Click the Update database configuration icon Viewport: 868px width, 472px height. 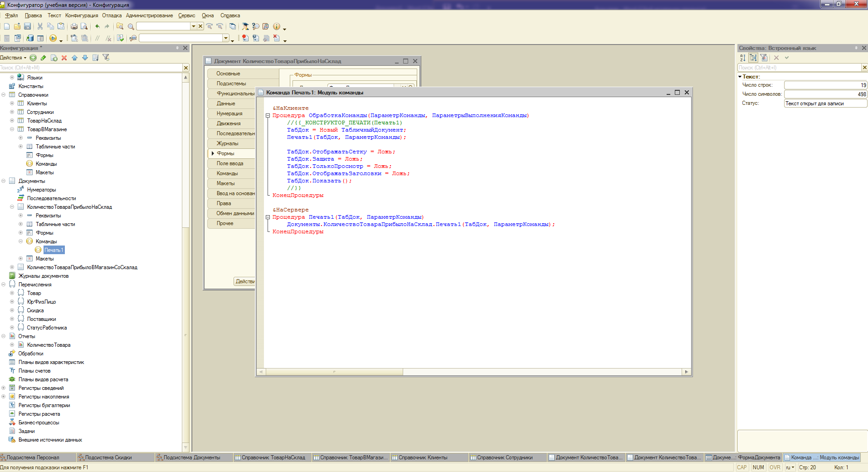pos(30,38)
